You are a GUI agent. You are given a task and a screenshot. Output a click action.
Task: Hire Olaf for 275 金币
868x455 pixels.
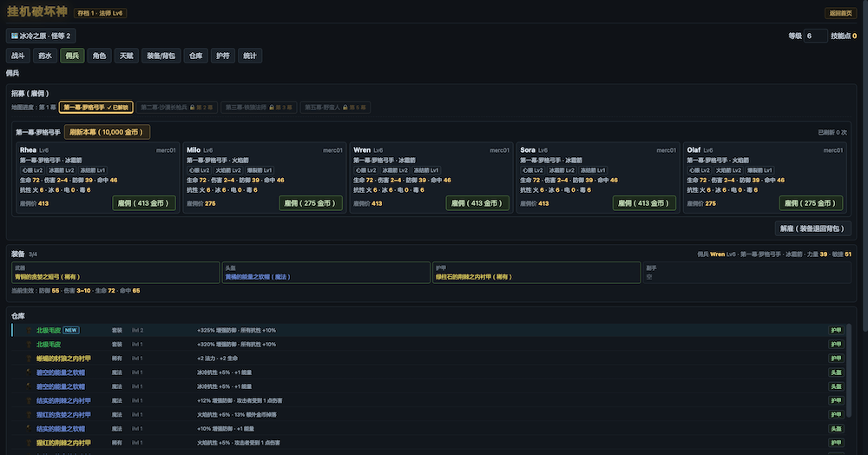point(811,203)
